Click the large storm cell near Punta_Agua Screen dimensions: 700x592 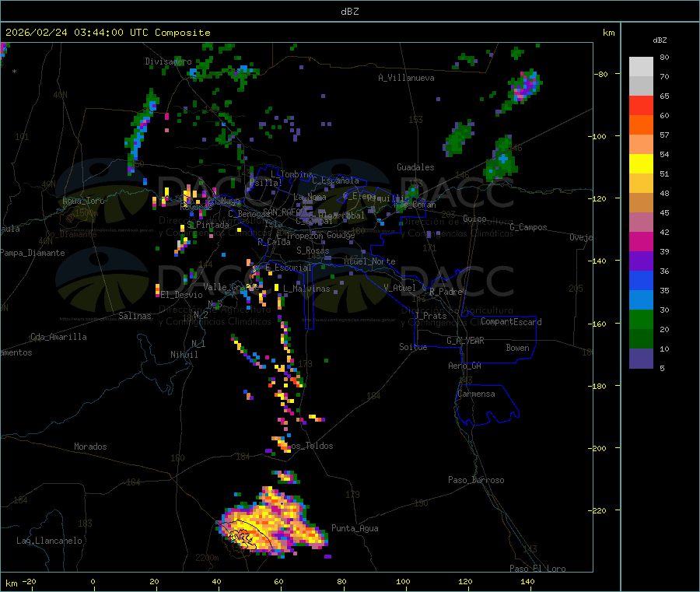[x=273, y=524]
